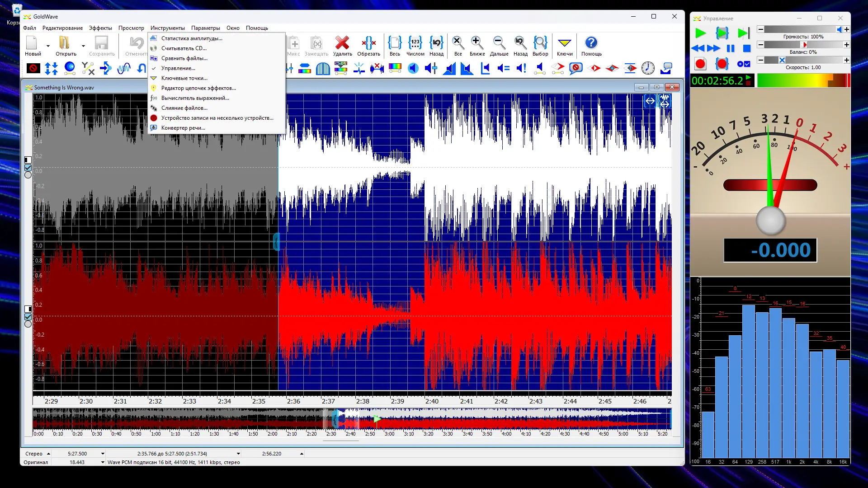This screenshot has width=868, height=488.
Task: Toggle the bottom channel editing checkbox
Action: tap(28, 318)
